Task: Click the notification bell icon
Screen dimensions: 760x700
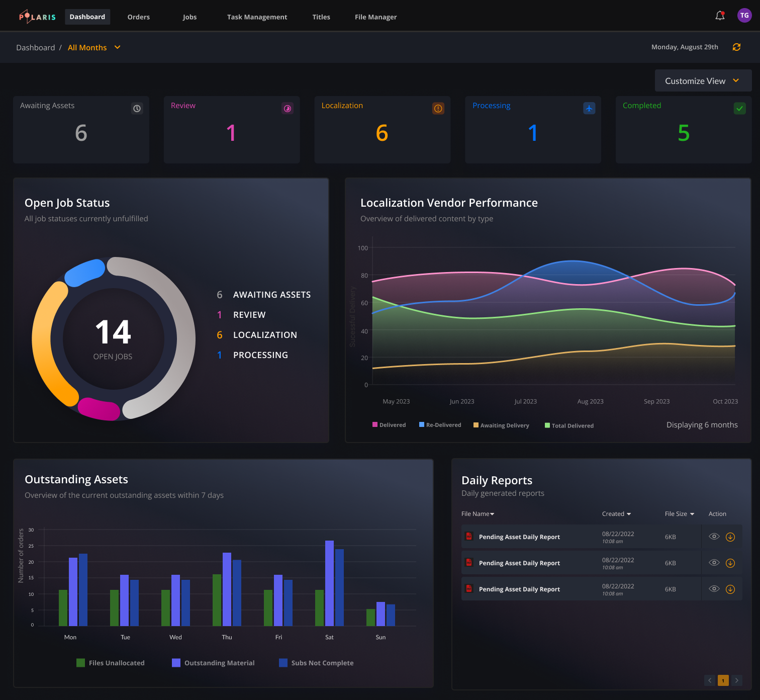Action: 720,16
